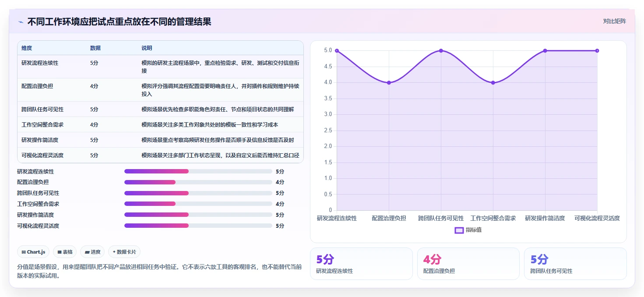The image size is (644, 297).
Task: Click the 跨团队任务可见性 progress bar
Action: pyautogui.click(x=198, y=193)
